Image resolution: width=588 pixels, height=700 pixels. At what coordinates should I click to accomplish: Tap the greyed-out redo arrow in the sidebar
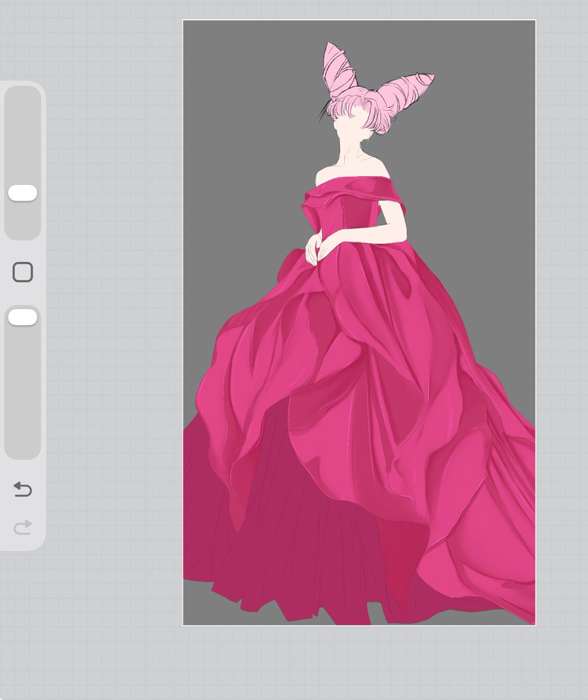[x=23, y=527]
